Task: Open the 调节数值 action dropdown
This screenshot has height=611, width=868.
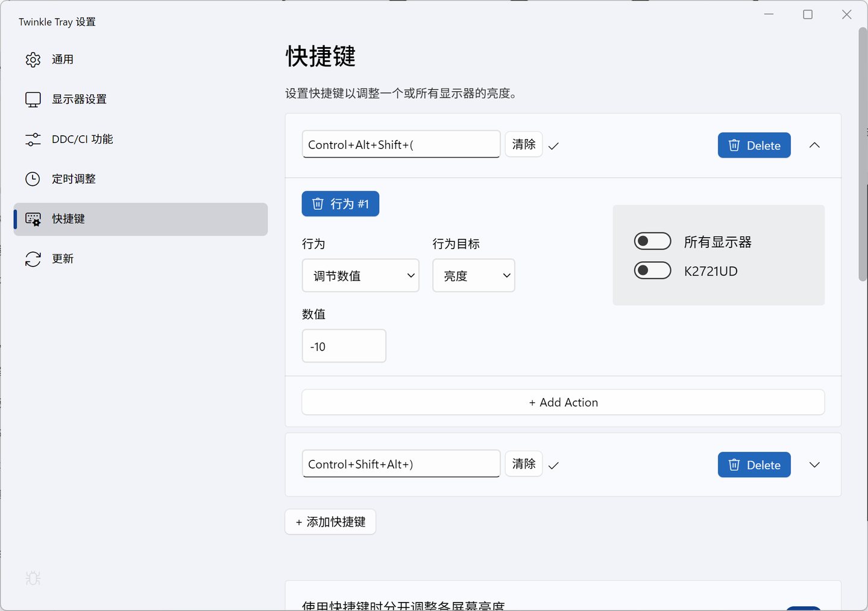Action: (360, 275)
